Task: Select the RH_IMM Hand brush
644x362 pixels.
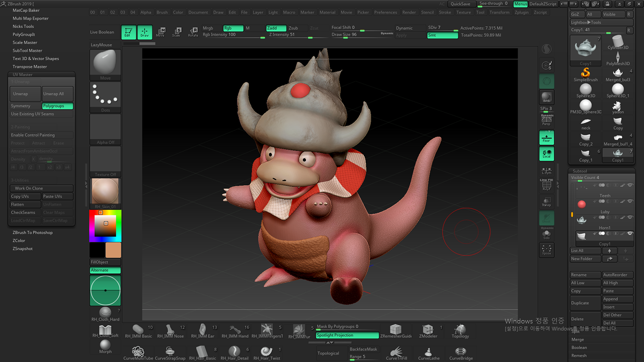Action: tap(235, 332)
